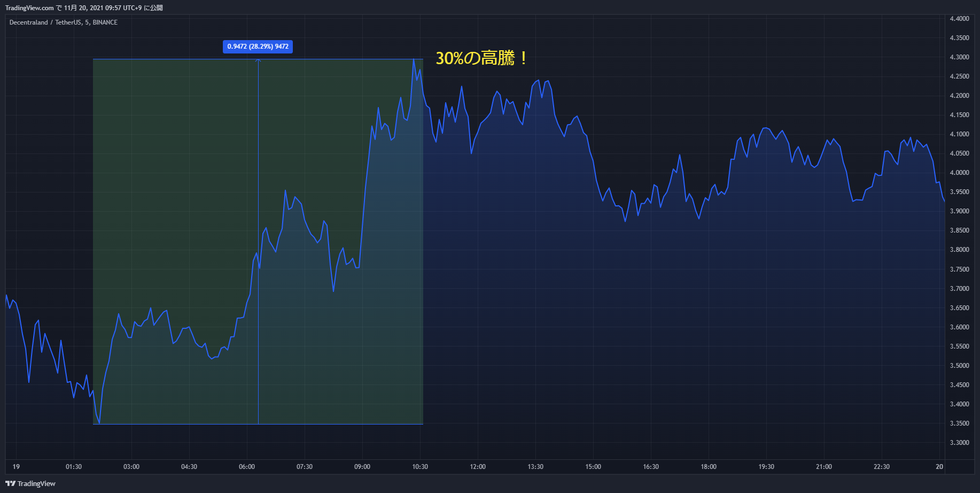Click the TradingView.com publish date header text
The width and height of the screenshot is (980, 493).
pos(84,8)
